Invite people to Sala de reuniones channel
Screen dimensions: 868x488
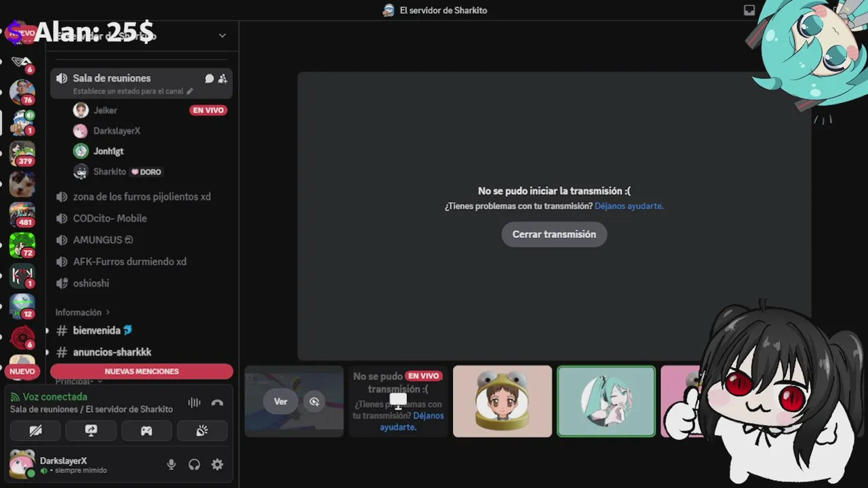pyautogui.click(x=222, y=79)
